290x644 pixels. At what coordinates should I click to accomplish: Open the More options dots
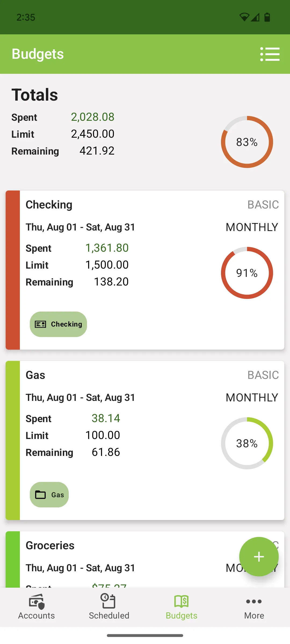pyautogui.click(x=254, y=601)
